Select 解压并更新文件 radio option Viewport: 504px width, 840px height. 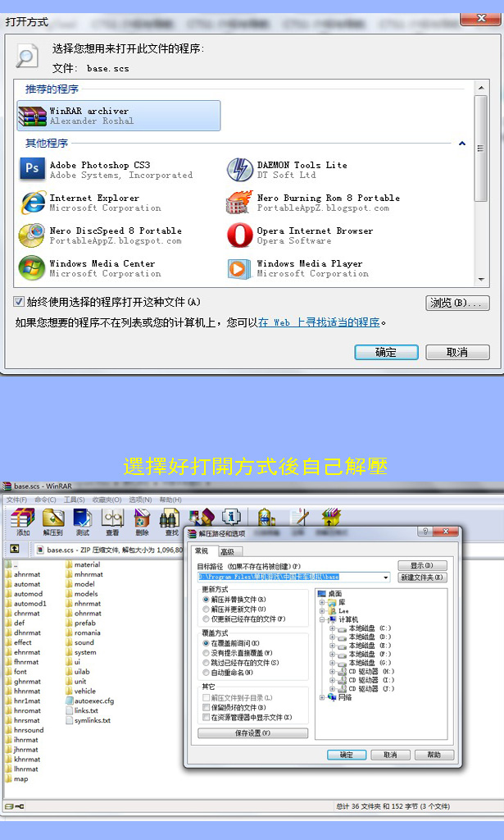(x=206, y=609)
